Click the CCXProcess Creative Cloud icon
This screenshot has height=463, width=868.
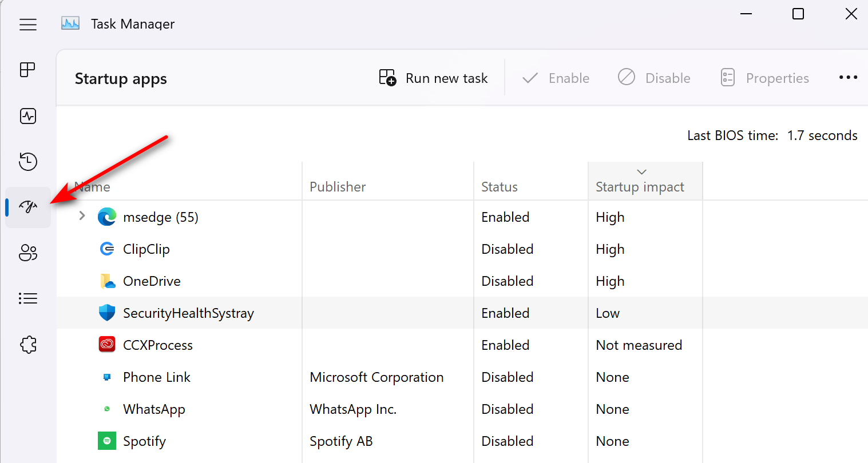tap(107, 345)
